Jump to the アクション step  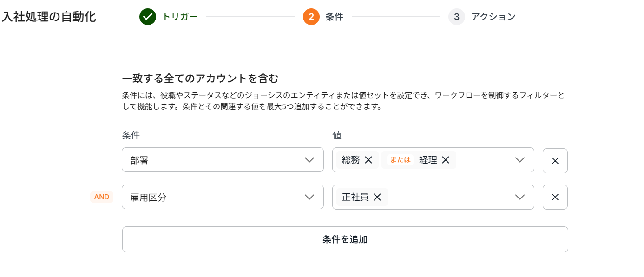pyautogui.click(x=493, y=17)
